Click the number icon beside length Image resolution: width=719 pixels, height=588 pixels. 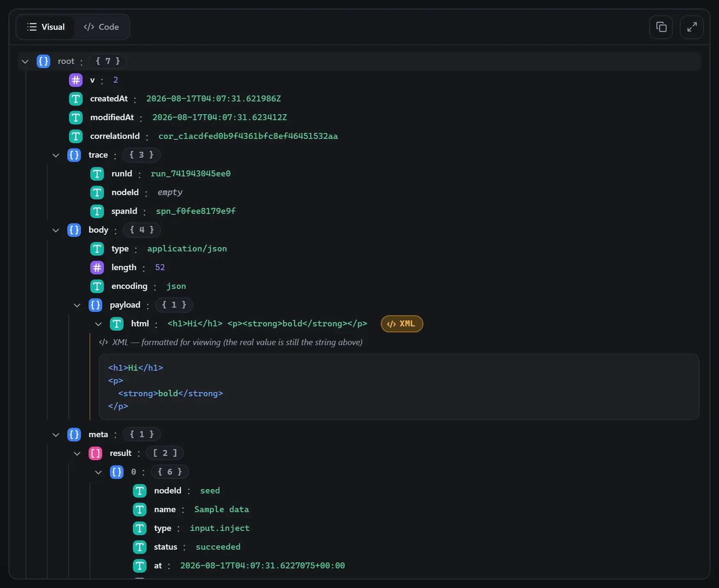tap(97, 268)
